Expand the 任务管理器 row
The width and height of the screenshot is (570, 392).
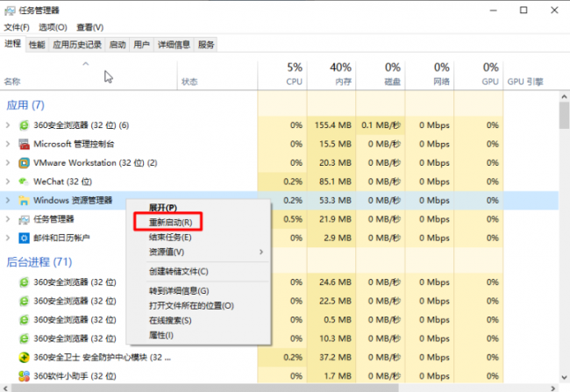[x=8, y=219]
